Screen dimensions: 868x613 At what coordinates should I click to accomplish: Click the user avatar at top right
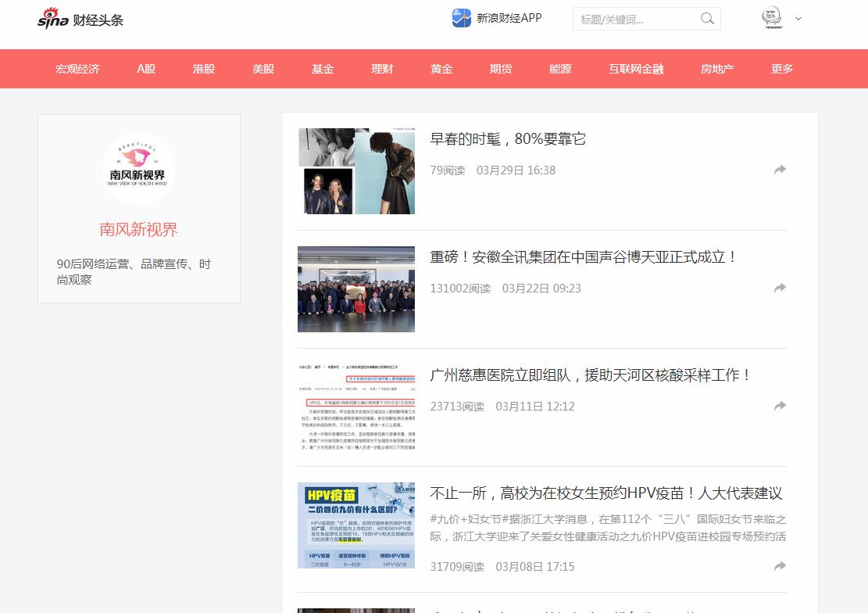click(771, 18)
